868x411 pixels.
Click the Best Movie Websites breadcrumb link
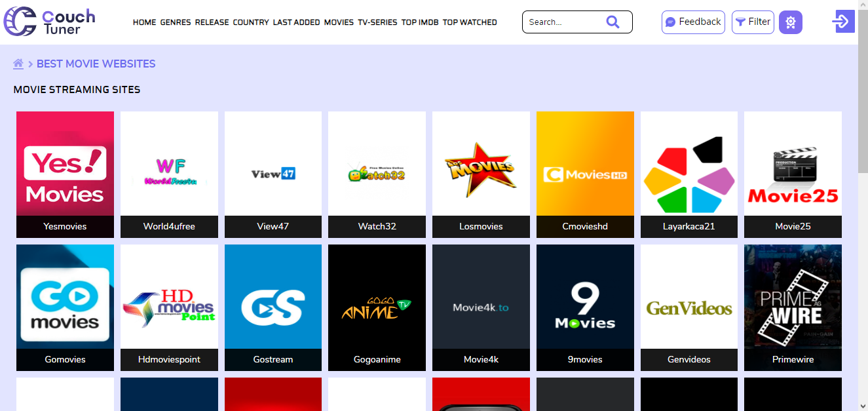coord(96,64)
